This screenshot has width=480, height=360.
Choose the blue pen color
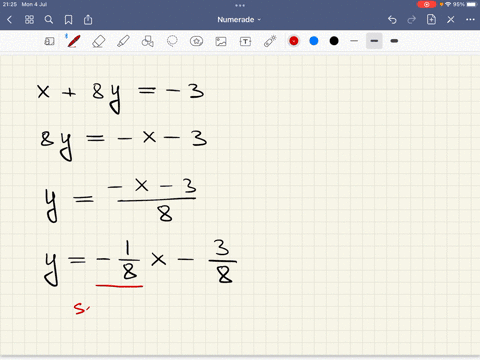(314, 41)
